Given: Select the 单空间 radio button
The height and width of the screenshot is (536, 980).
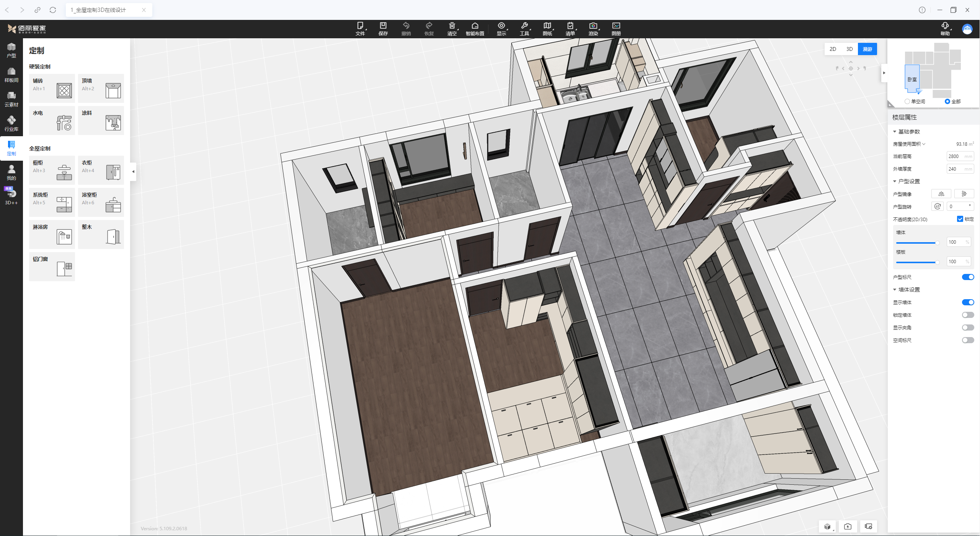Looking at the screenshot, I should [x=907, y=101].
